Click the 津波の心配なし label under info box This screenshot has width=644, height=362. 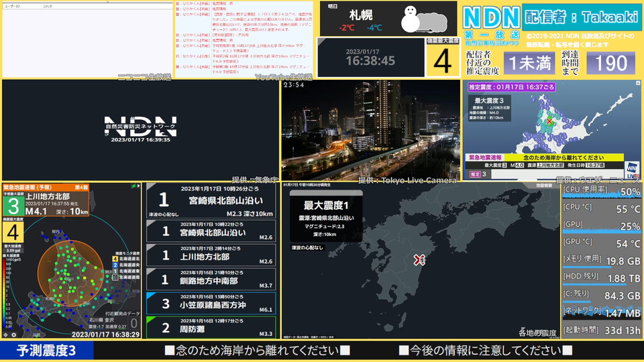tap(307, 247)
